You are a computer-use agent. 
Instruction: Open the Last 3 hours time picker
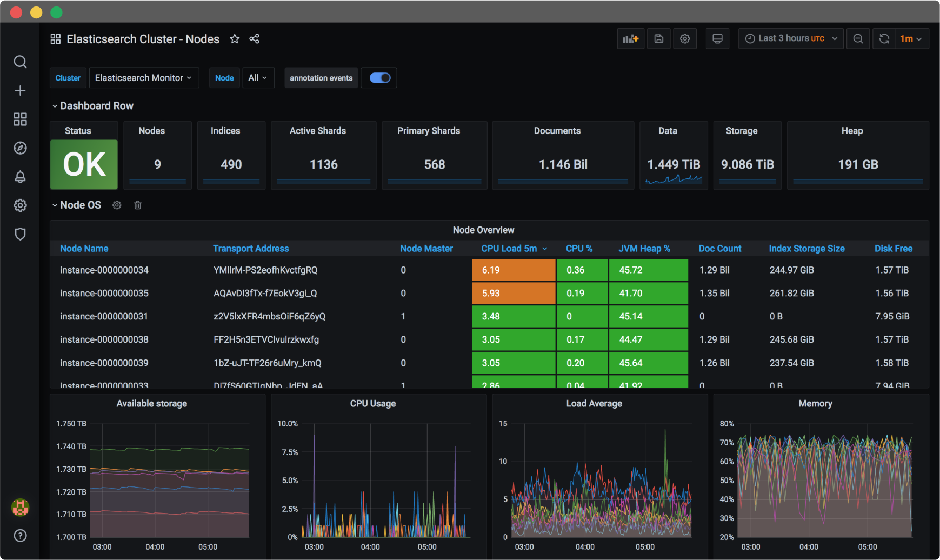point(791,39)
